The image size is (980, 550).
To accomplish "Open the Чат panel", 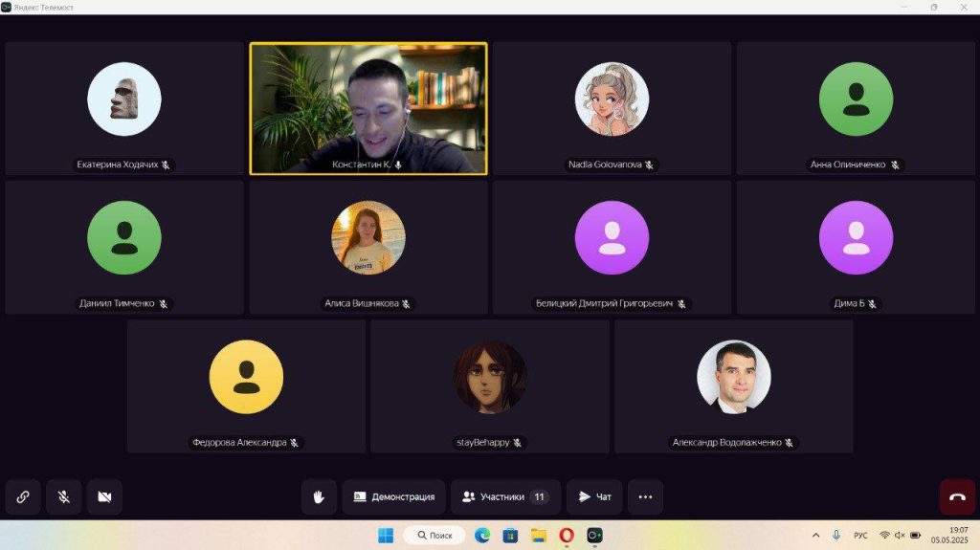I will (594, 497).
